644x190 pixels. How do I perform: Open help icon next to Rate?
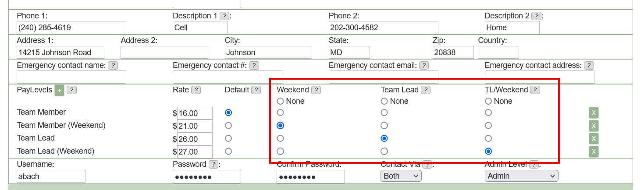coord(196,90)
